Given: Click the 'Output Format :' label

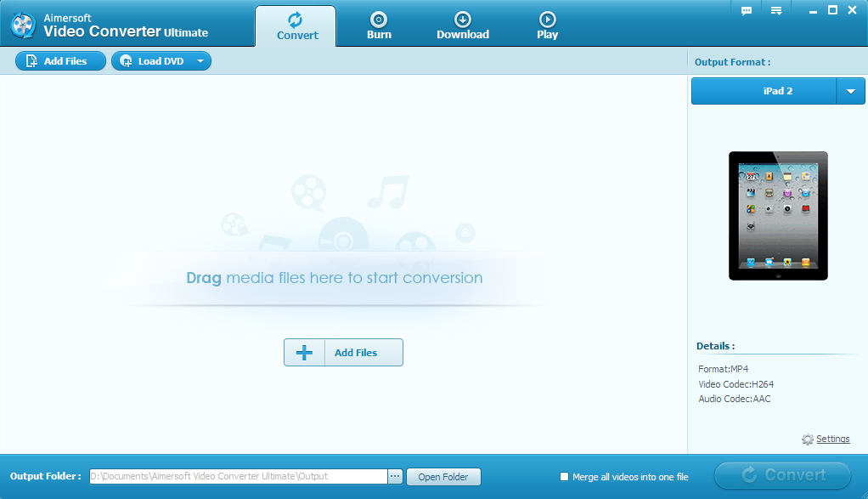Looking at the screenshot, I should 732,62.
